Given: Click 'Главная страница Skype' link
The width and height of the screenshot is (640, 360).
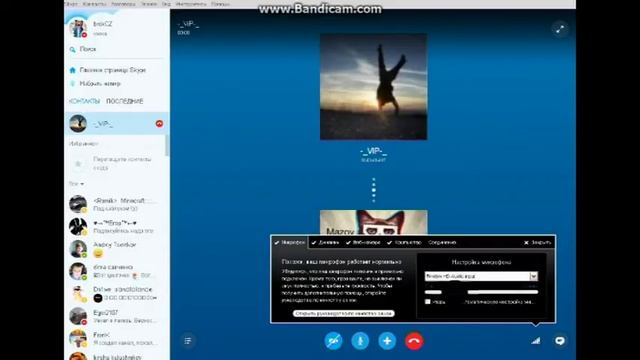Looking at the screenshot, I should click(x=113, y=70).
